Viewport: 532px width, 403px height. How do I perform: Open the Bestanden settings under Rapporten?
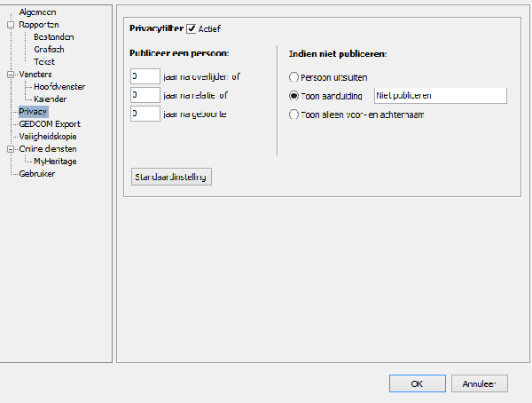tap(53, 37)
